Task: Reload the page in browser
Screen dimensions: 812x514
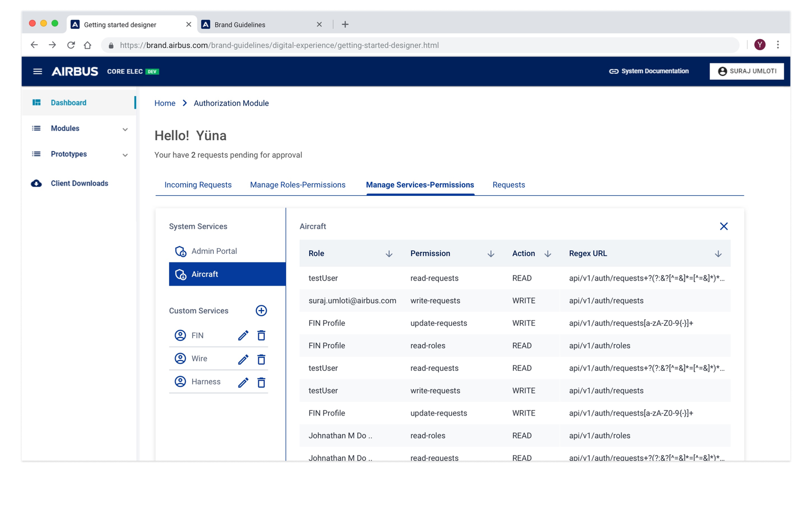Action: (x=71, y=45)
